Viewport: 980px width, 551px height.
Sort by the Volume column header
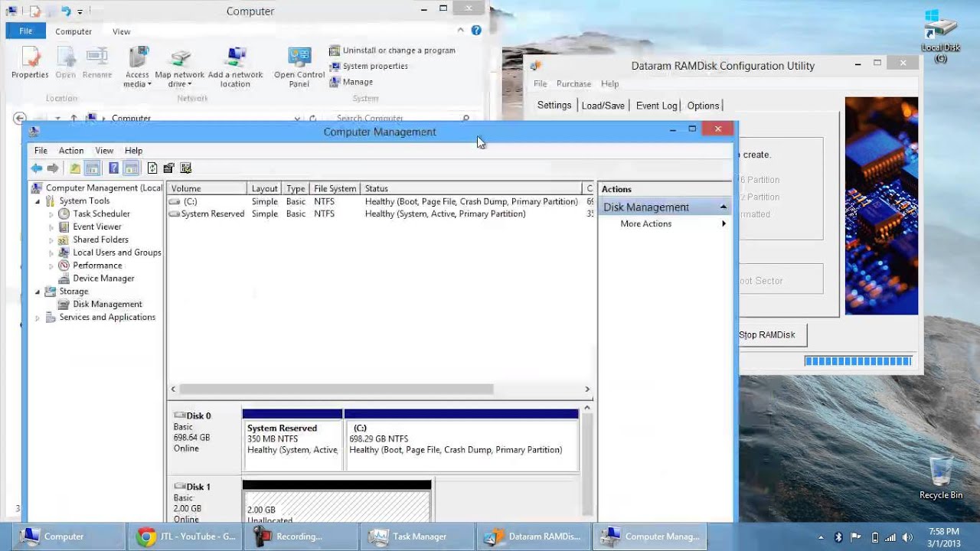tap(207, 188)
